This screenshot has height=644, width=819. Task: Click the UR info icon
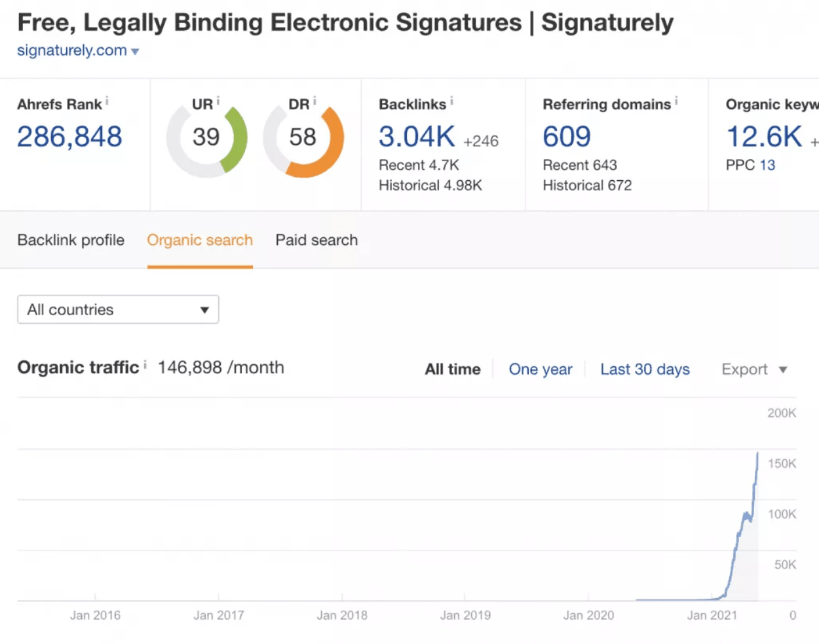coord(218,101)
